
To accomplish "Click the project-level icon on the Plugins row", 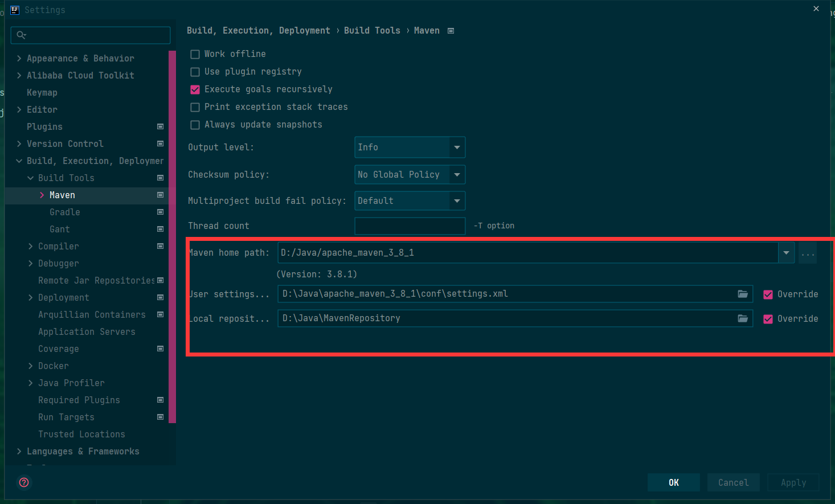I will [160, 126].
